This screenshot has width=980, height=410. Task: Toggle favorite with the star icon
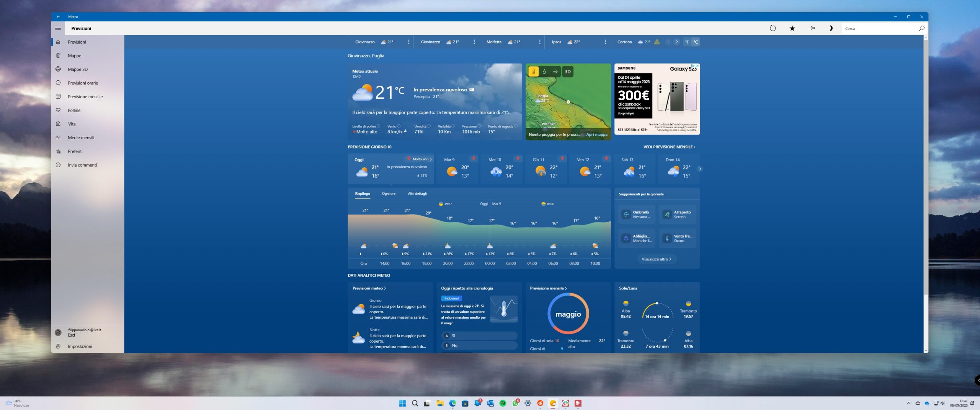coord(792,28)
